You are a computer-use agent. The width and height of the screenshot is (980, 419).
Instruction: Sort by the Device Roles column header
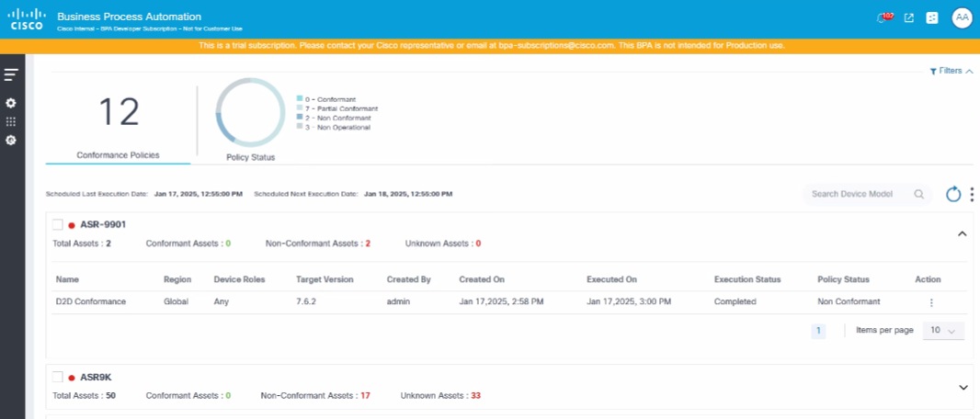(239, 279)
